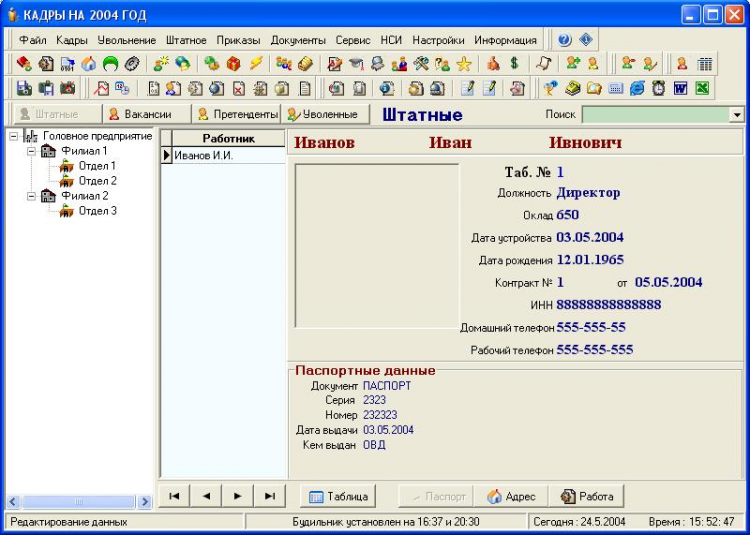Click into the Поиск search field
The image size is (750, 535).
tap(656, 115)
